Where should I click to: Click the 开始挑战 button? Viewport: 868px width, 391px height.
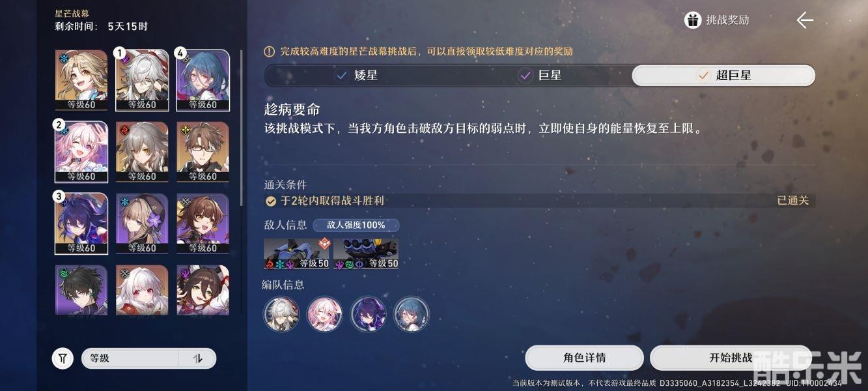(731, 358)
